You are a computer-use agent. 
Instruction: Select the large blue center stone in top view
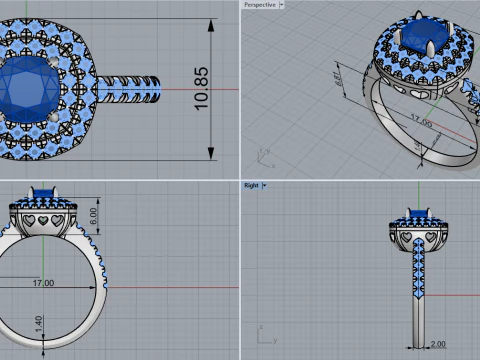pos(27,89)
